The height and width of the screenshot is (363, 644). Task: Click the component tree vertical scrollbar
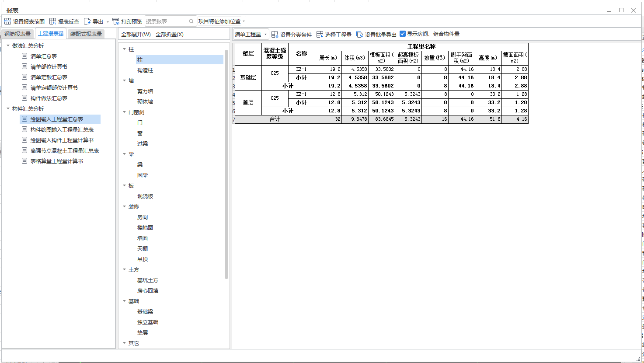point(226,164)
